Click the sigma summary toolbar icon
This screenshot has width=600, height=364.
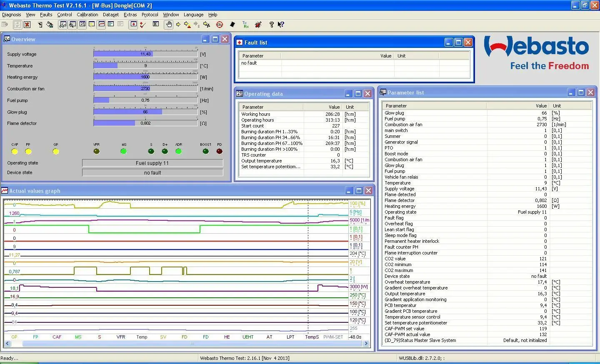[156, 24]
